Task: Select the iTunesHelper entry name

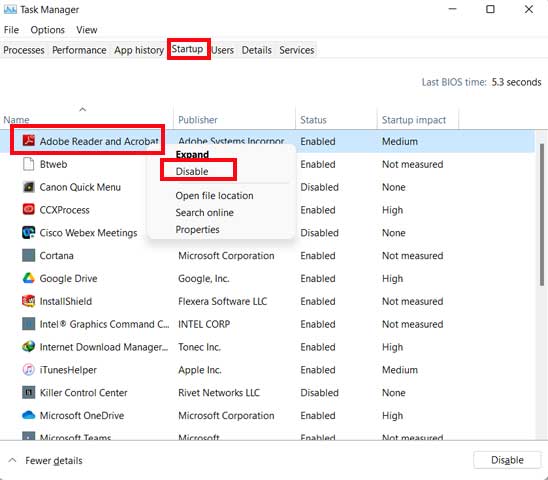Action: tap(68, 370)
